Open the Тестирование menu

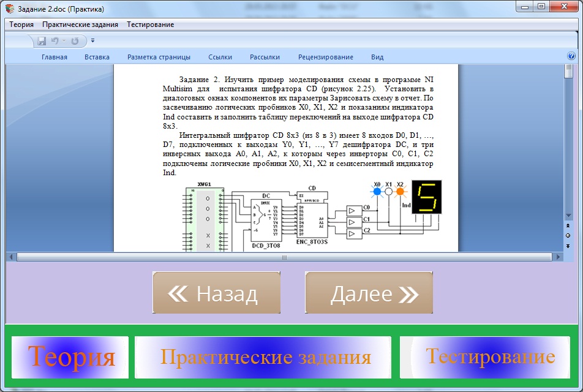[x=150, y=24]
